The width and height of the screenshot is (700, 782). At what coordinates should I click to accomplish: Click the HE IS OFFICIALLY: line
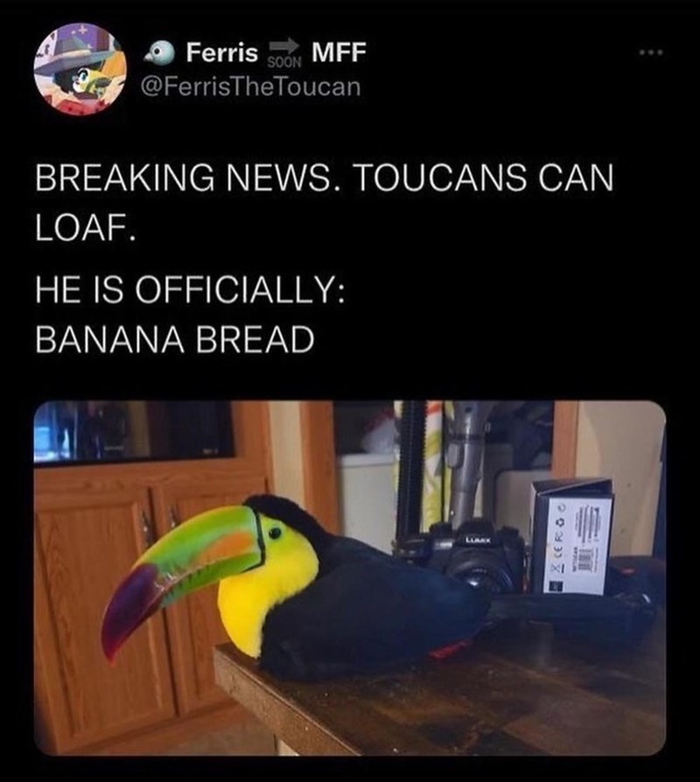[190, 290]
